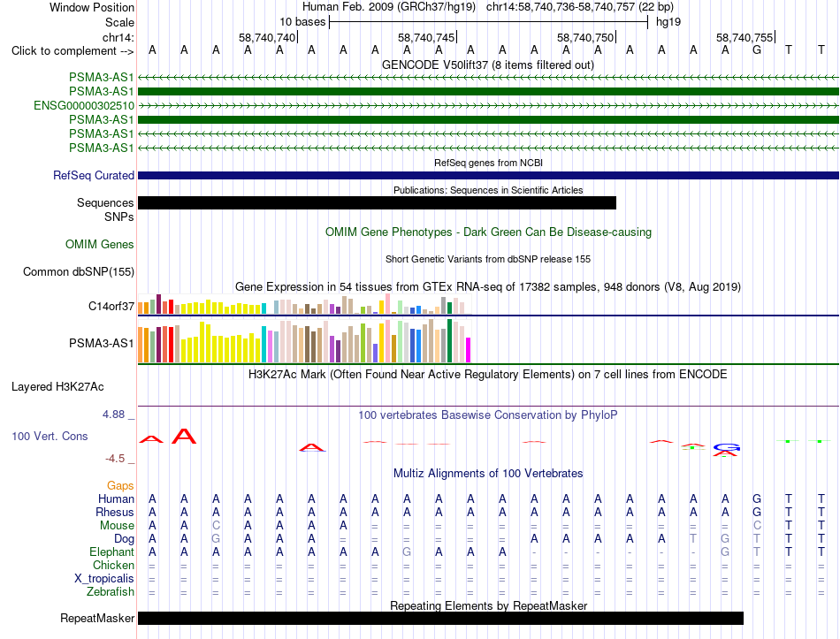Click the 'RefSeq Curated' track label
The height and width of the screenshot is (639, 840).
pyautogui.click(x=93, y=175)
